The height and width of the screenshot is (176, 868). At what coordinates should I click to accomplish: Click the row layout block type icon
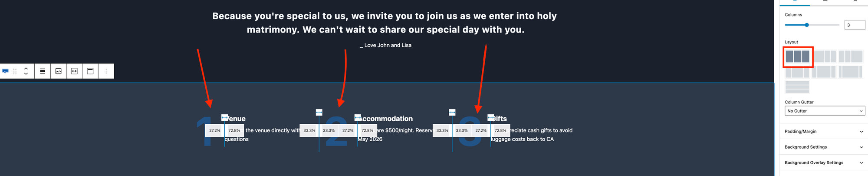point(5,71)
